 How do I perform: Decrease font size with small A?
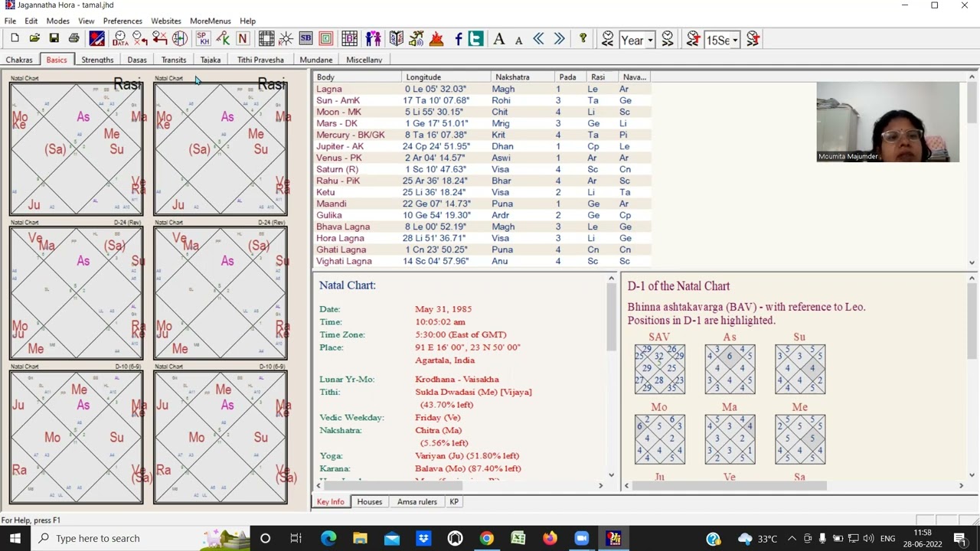click(518, 40)
